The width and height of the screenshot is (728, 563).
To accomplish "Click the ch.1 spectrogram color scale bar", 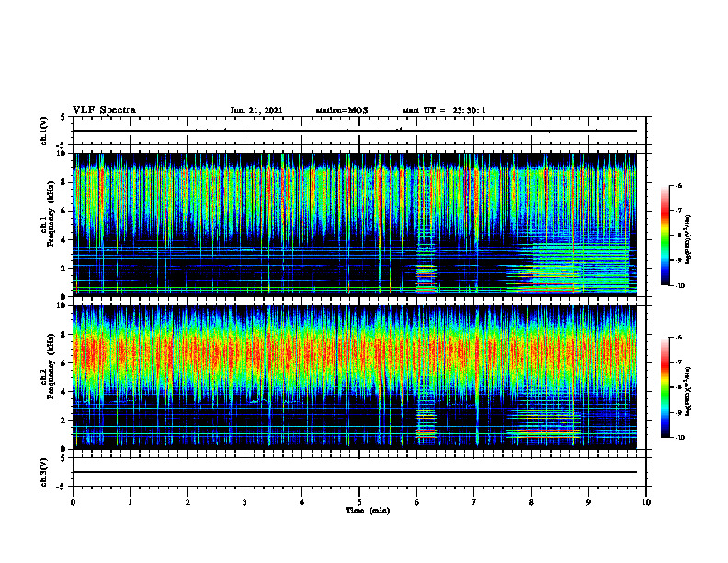I will tap(665, 236).
